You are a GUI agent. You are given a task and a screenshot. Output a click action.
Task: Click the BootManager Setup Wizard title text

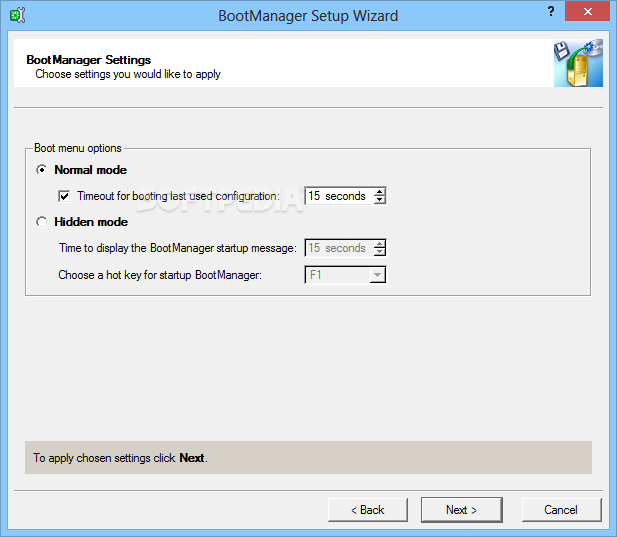(x=308, y=16)
